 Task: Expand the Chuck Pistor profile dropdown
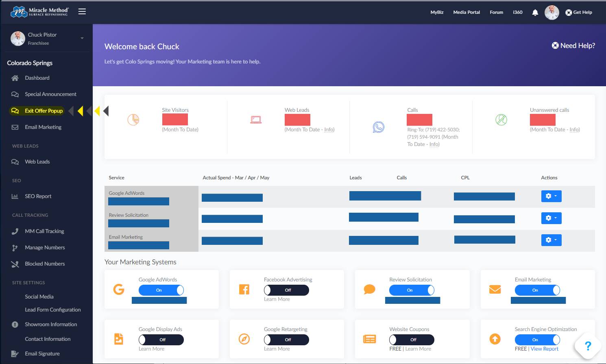click(x=82, y=38)
